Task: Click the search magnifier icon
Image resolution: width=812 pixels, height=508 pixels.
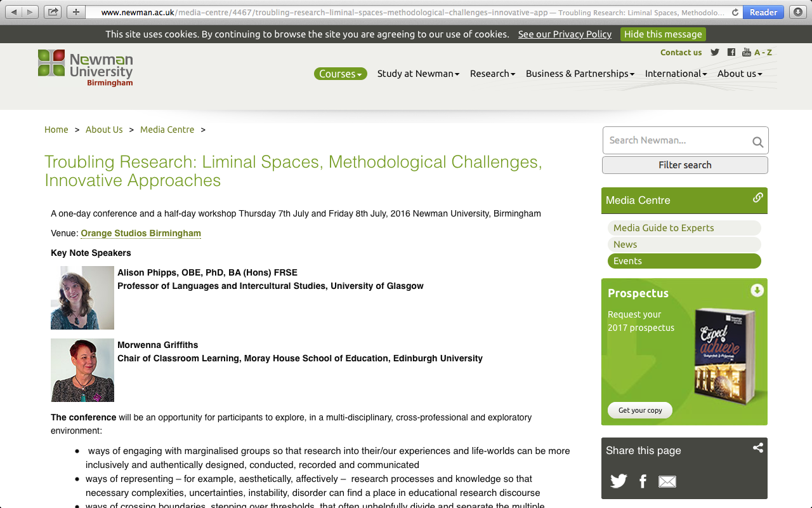Action: (x=757, y=142)
